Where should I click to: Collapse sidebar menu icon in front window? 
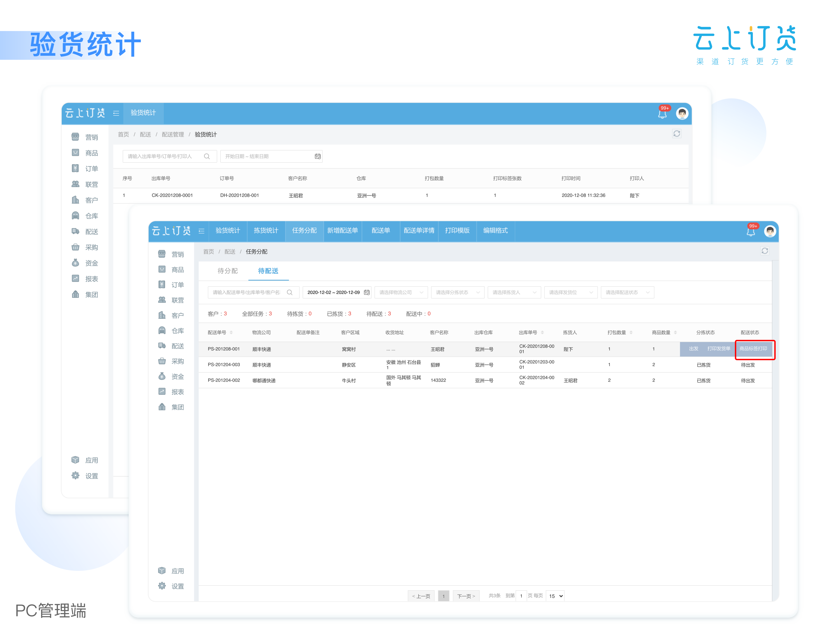[x=201, y=231]
